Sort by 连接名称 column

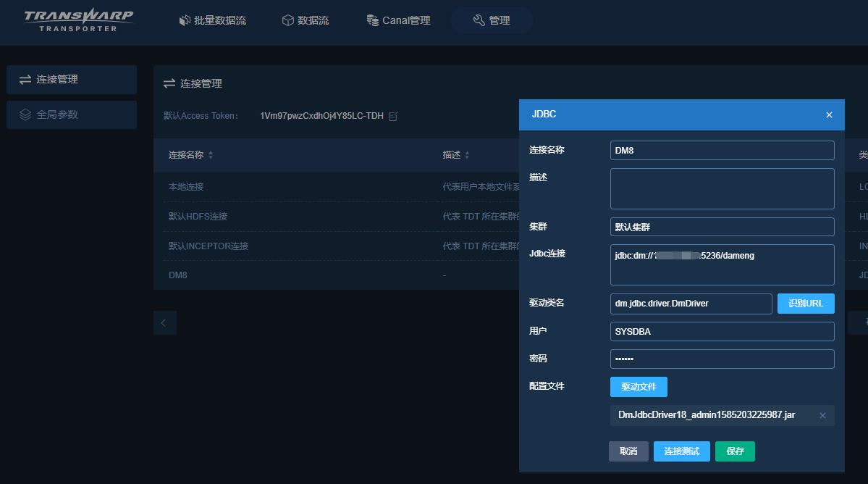pos(211,155)
